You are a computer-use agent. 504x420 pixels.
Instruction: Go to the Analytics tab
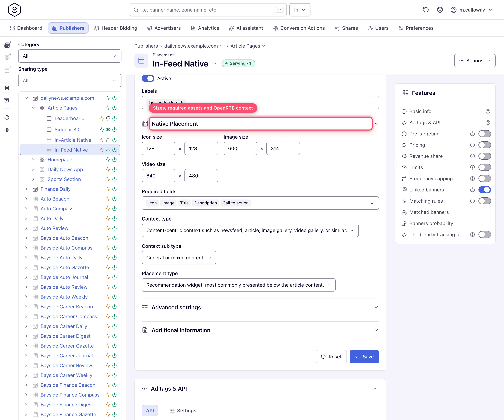point(205,28)
